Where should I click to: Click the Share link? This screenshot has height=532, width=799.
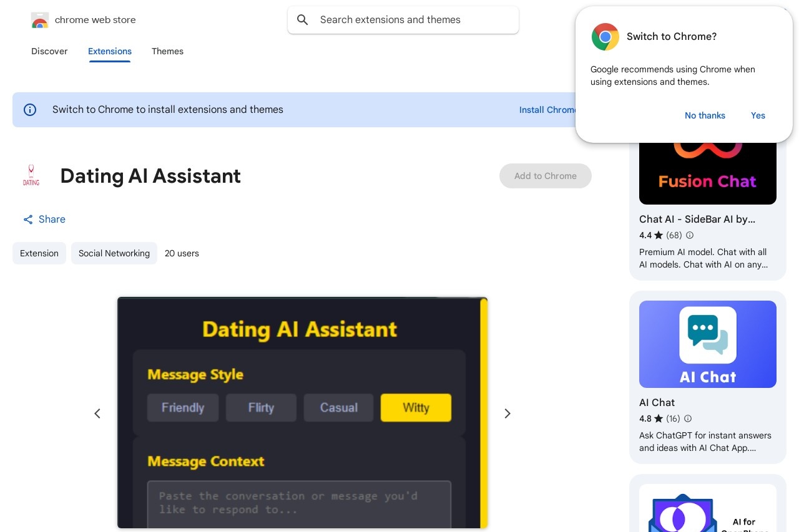44,220
